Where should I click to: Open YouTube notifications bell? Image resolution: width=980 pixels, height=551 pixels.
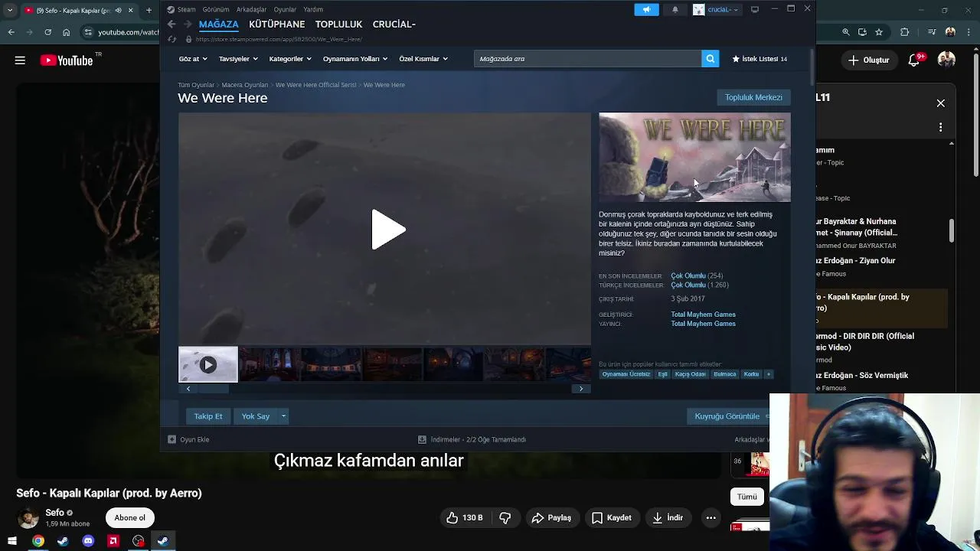(x=914, y=60)
